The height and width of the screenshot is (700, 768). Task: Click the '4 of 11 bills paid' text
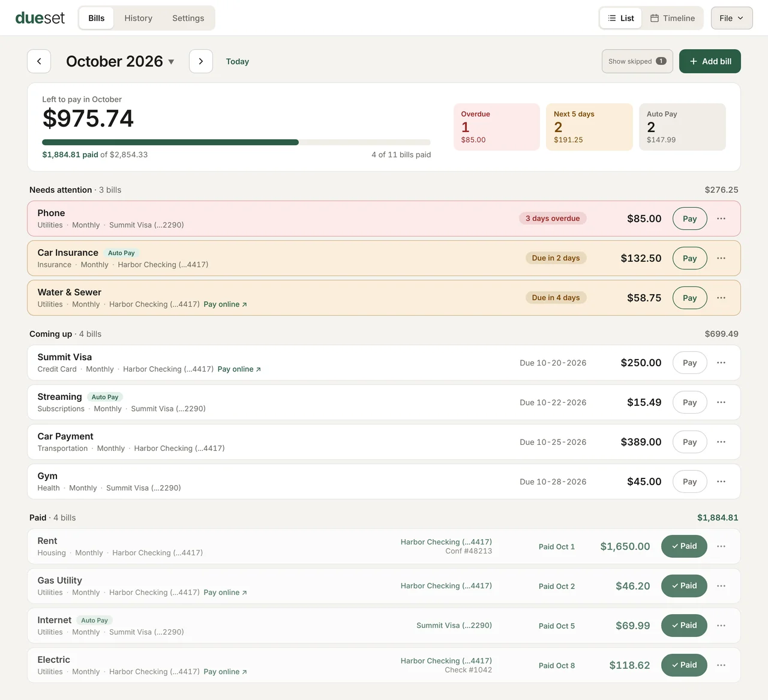tap(401, 154)
